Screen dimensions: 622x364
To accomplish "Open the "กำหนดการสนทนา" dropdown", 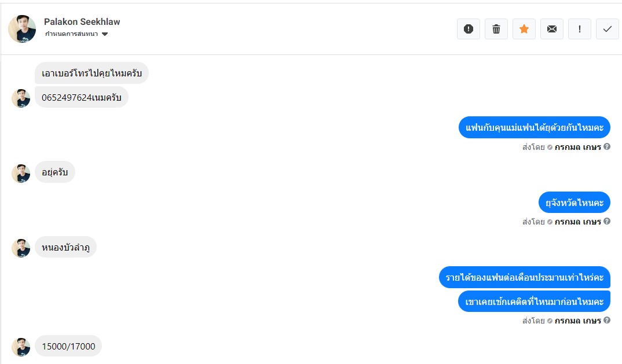I will pos(77,34).
